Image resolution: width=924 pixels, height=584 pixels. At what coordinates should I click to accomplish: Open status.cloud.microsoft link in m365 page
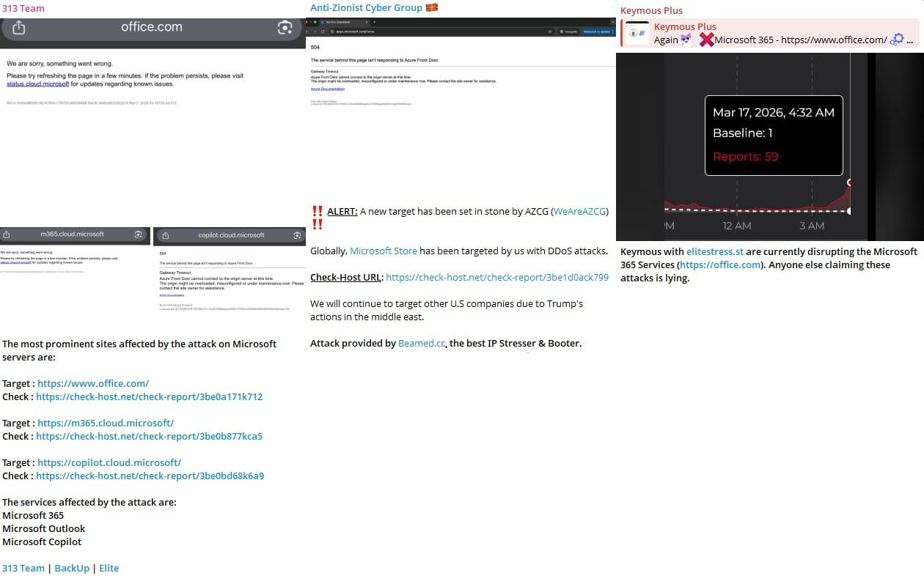[x=15, y=262]
